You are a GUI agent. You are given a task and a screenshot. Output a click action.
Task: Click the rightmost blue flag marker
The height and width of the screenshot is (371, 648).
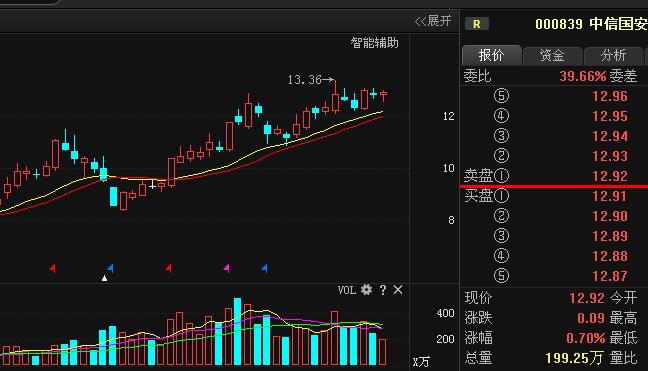click(x=264, y=269)
